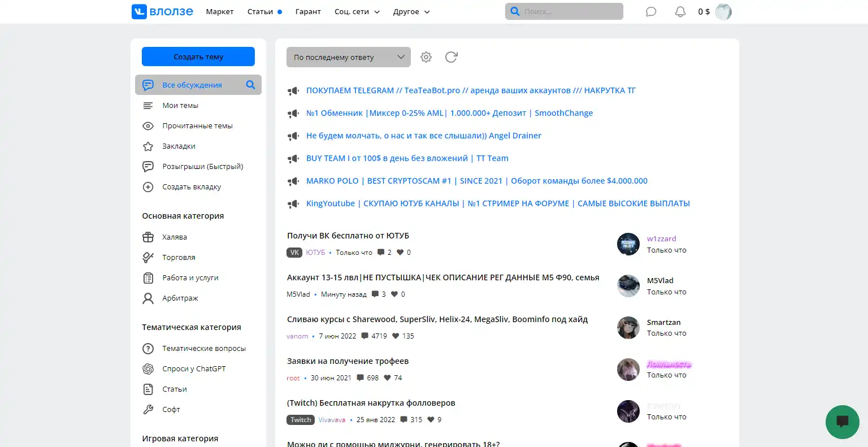The image size is (868, 447).
Task: Open Спроси у ChatGPT section
Action: point(194,369)
